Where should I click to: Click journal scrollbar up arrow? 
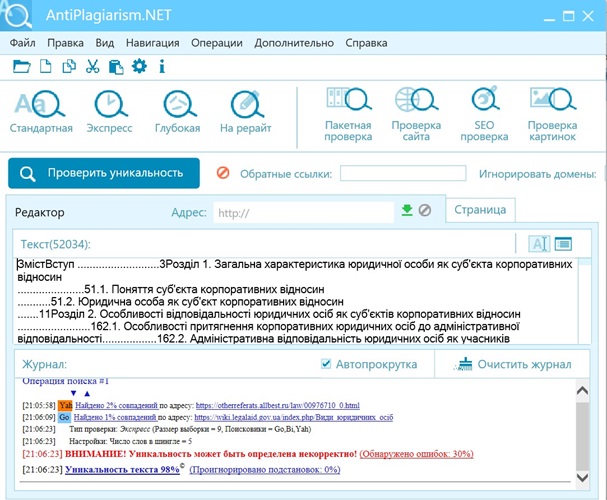pyautogui.click(x=583, y=390)
